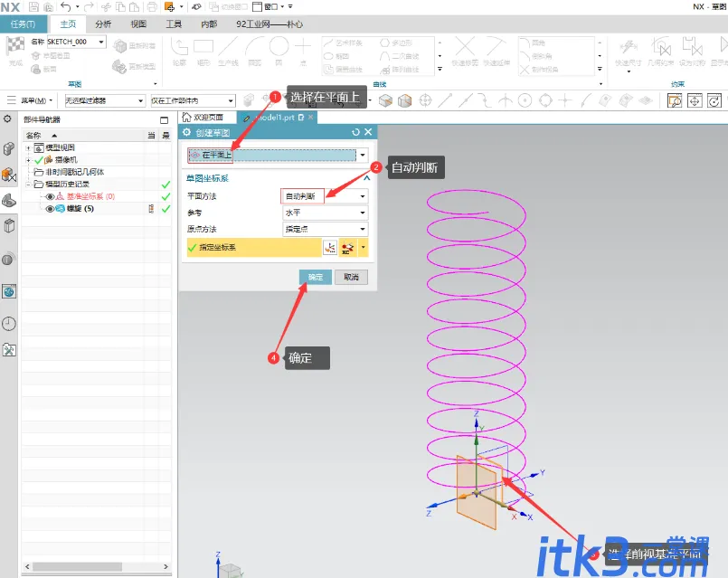
Task: Open the 任务(T) menu
Action: pos(24,24)
